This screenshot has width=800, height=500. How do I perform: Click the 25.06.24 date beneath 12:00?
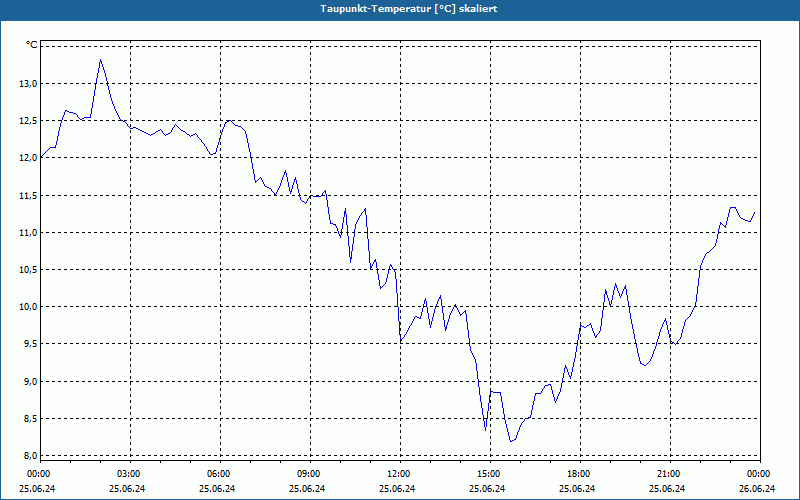point(397,488)
